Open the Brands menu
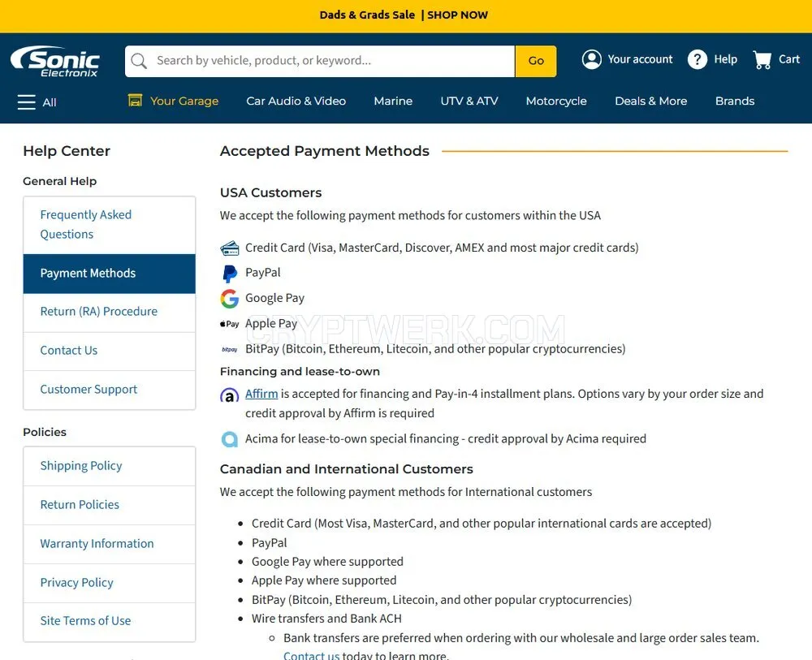The height and width of the screenshot is (660, 812). (x=735, y=101)
